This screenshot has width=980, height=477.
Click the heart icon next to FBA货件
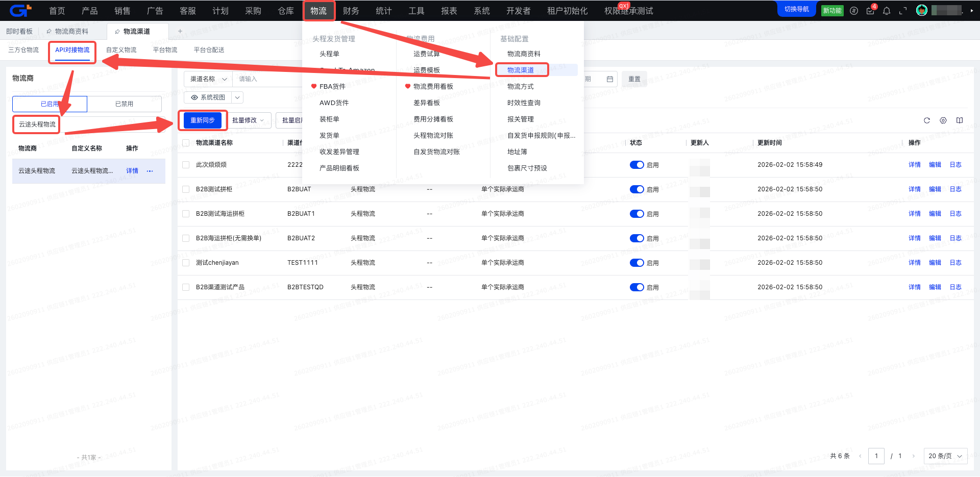pyautogui.click(x=314, y=86)
